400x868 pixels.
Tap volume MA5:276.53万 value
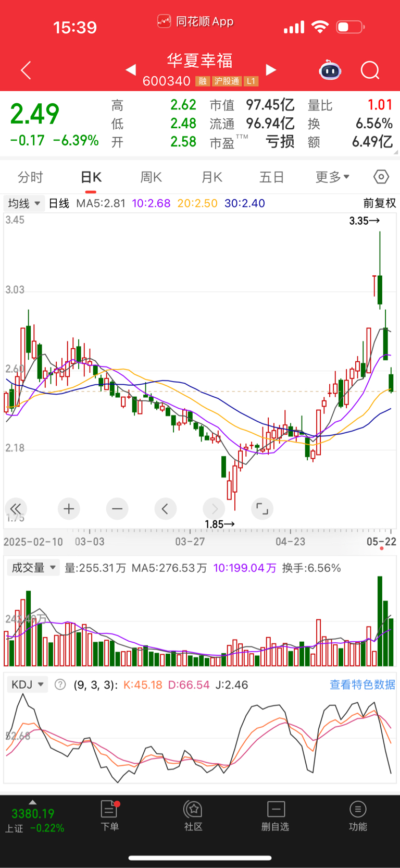[x=169, y=568]
